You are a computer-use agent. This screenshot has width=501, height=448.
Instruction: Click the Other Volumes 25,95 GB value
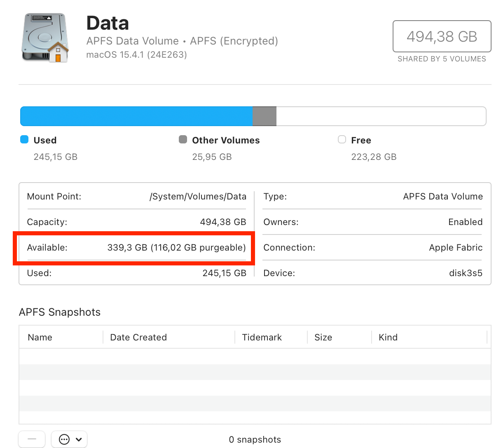[212, 157]
